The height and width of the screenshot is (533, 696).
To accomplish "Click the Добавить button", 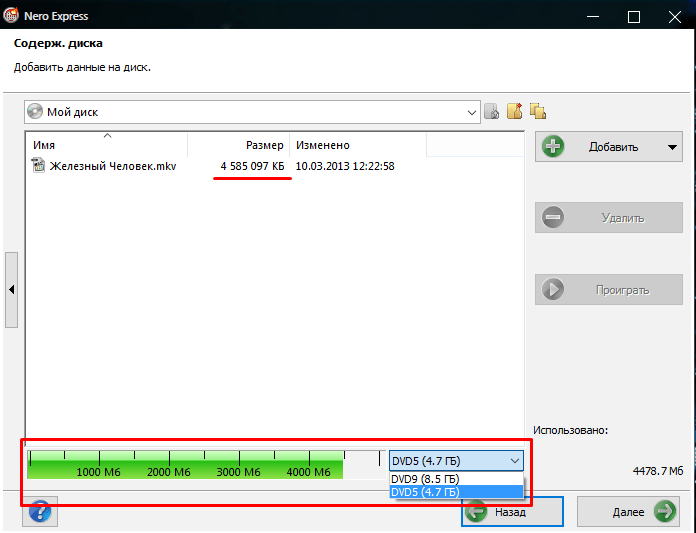I will (609, 146).
